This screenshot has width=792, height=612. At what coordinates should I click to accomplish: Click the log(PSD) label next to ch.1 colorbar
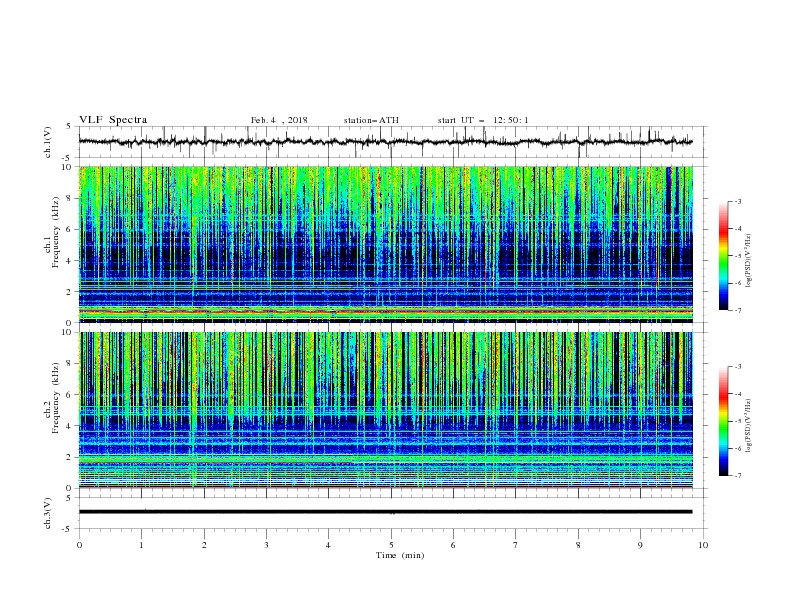[749, 261]
